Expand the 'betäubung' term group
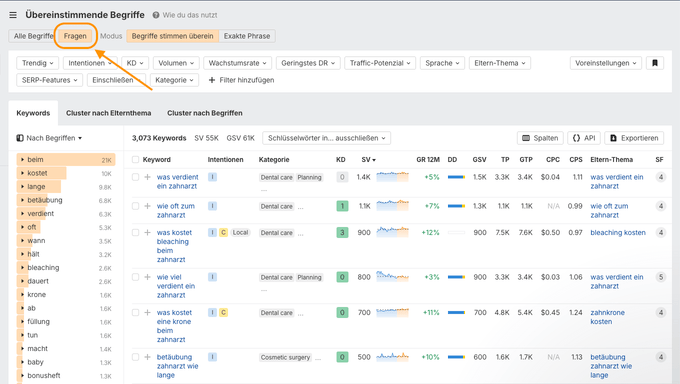This screenshot has width=680, height=384. pos(22,200)
